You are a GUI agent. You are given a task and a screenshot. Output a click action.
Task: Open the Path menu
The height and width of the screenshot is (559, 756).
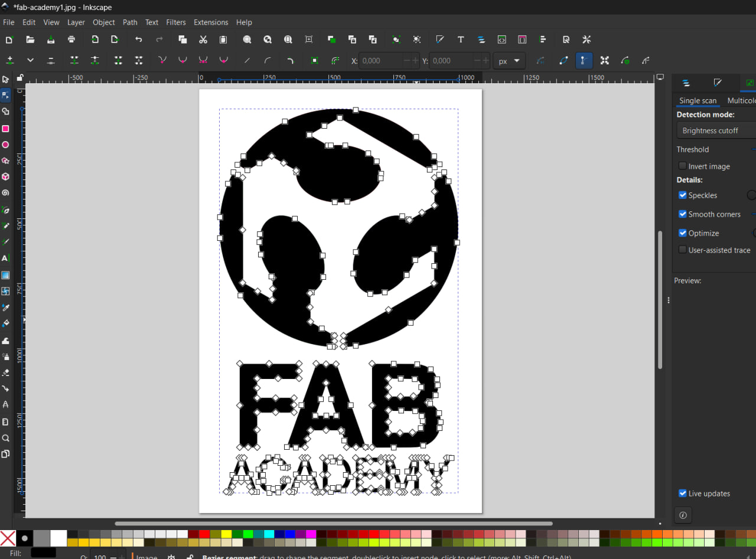(130, 22)
